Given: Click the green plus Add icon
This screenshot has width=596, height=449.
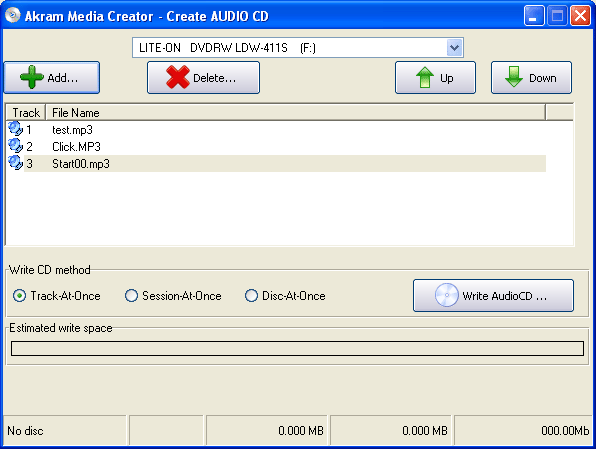Looking at the screenshot, I should pyautogui.click(x=32, y=77).
